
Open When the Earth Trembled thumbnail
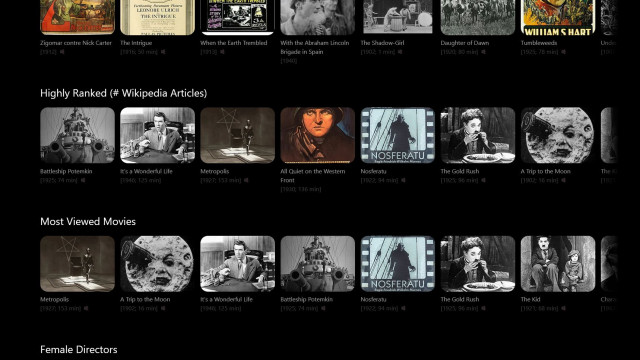point(238,17)
